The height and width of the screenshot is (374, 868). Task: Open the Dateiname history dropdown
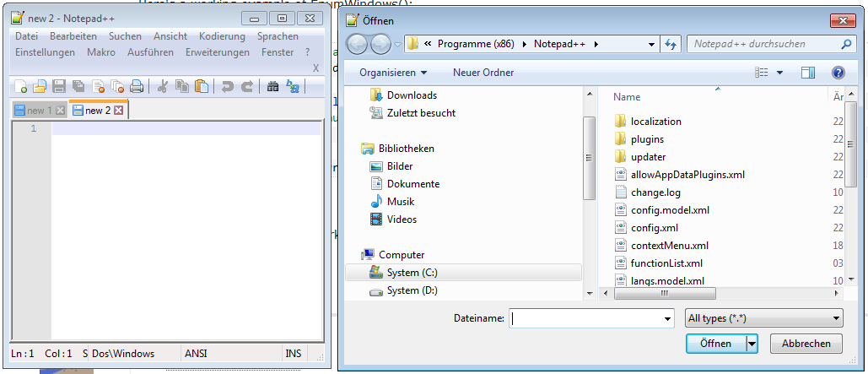pos(667,318)
